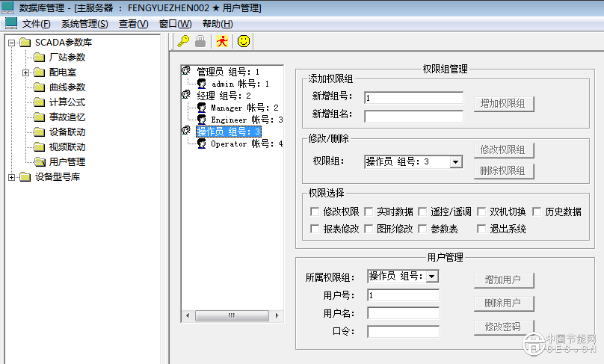Toggle the 退出系统 checkbox

pos(481,229)
